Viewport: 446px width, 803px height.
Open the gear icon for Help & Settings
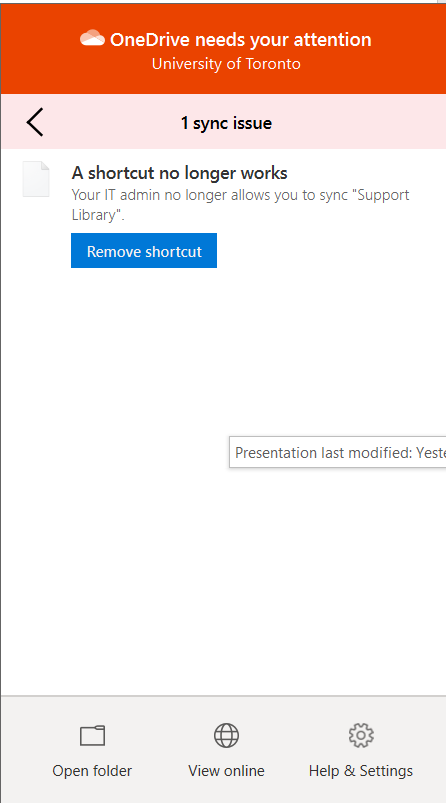point(361,735)
